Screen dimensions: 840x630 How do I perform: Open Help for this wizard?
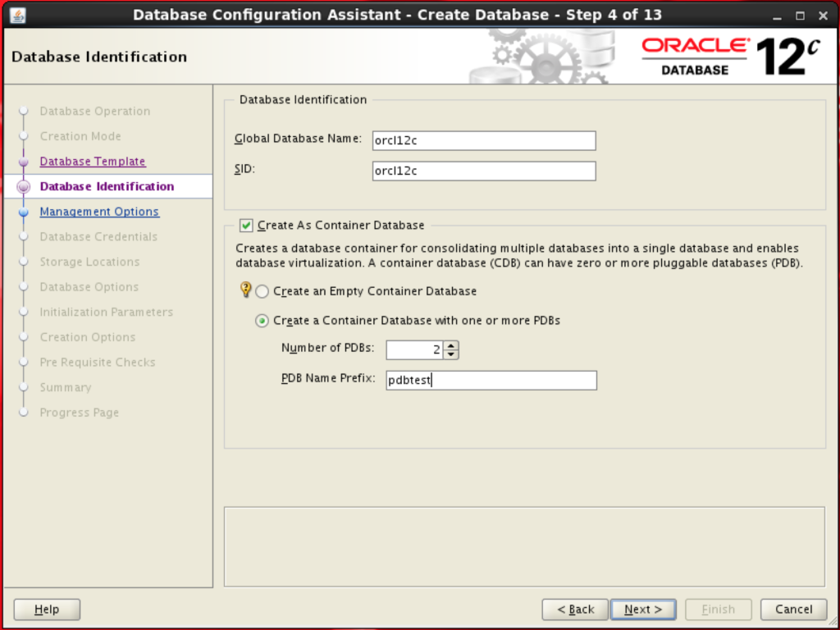click(x=48, y=609)
